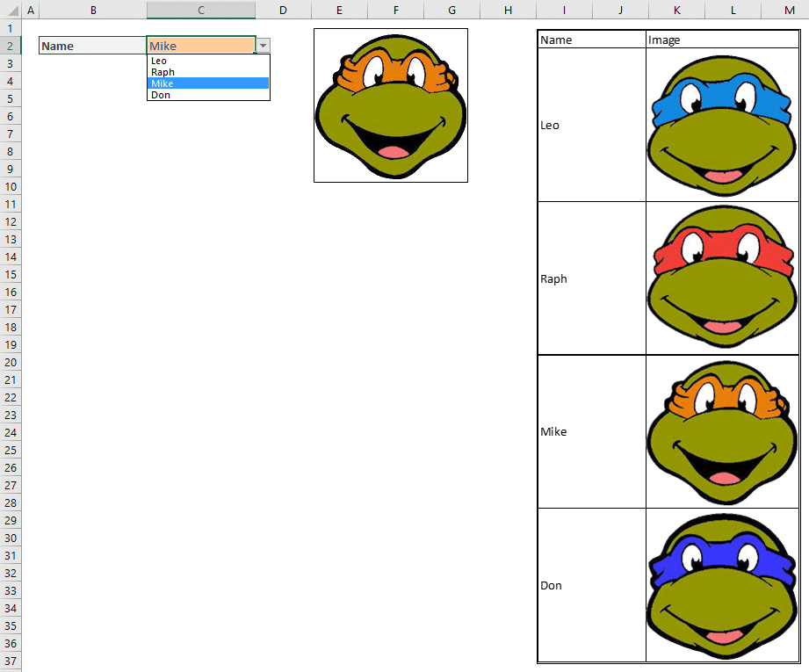Select row 2 by clicking its row number
The image size is (809, 672).
pos(11,45)
